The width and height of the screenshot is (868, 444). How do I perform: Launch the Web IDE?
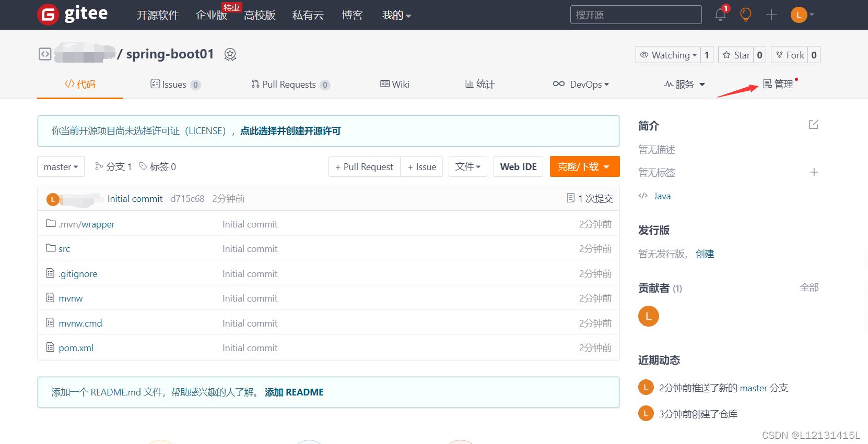click(519, 166)
